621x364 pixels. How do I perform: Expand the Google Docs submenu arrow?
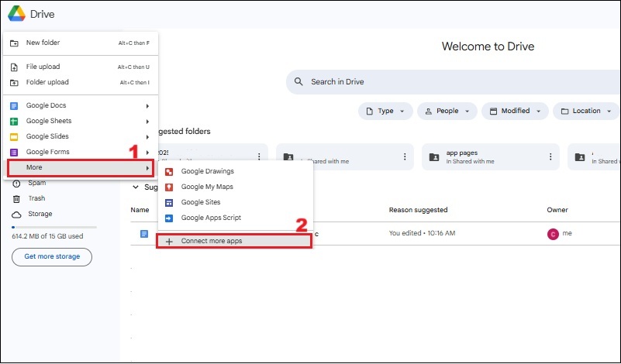click(x=147, y=106)
